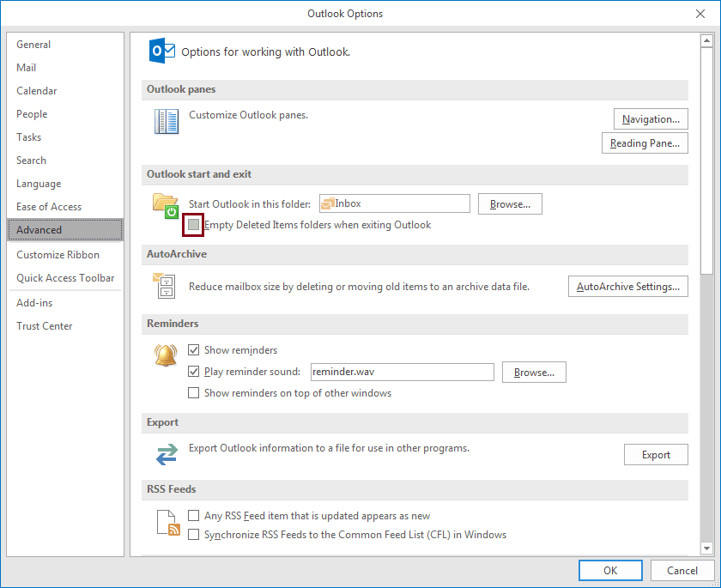Confirm options with the OK button
Image resolution: width=721 pixels, height=588 pixels.
(610, 570)
